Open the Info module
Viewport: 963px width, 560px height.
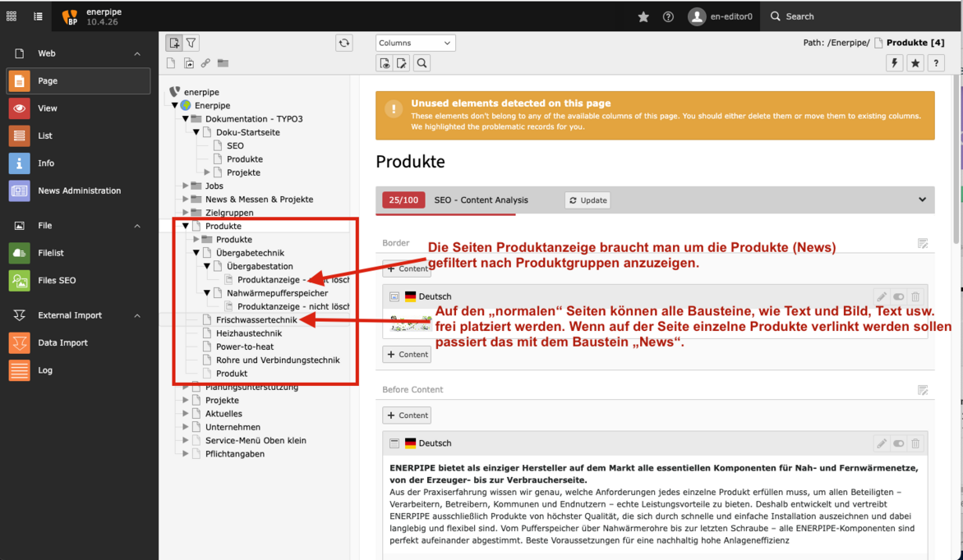pyautogui.click(x=78, y=163)
